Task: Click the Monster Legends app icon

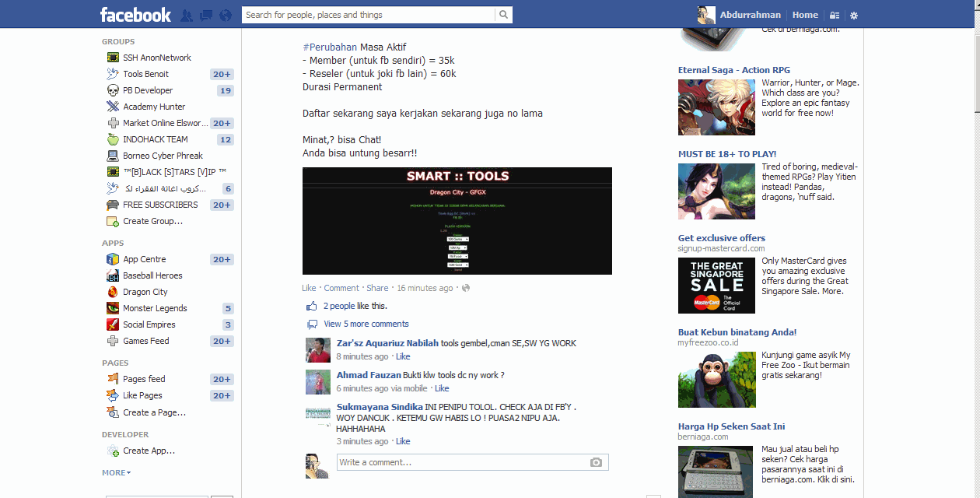Action: 113,308
